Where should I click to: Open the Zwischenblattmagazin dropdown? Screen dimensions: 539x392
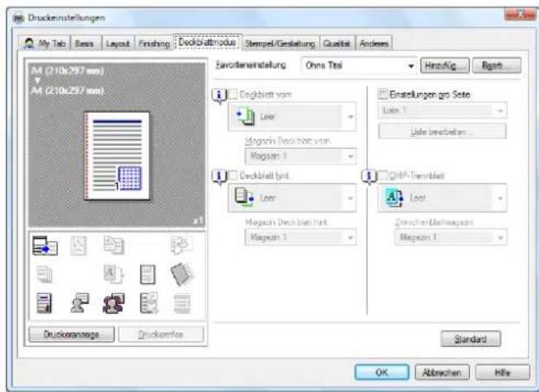pyautogui.click(x=451, y=237)
